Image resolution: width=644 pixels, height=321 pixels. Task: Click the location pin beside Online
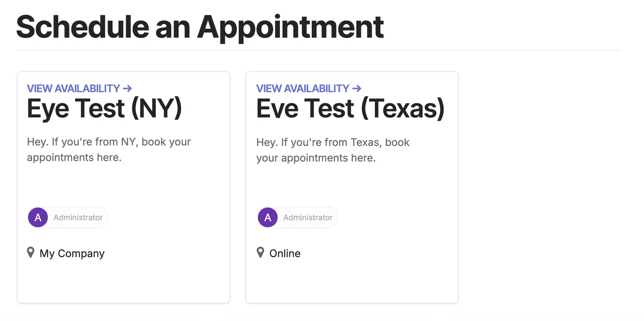pyautogui.click(x=260, y=253)
